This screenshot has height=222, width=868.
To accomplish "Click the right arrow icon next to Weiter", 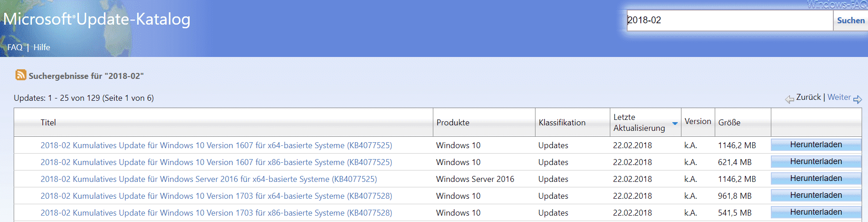I will click(858, 99).
